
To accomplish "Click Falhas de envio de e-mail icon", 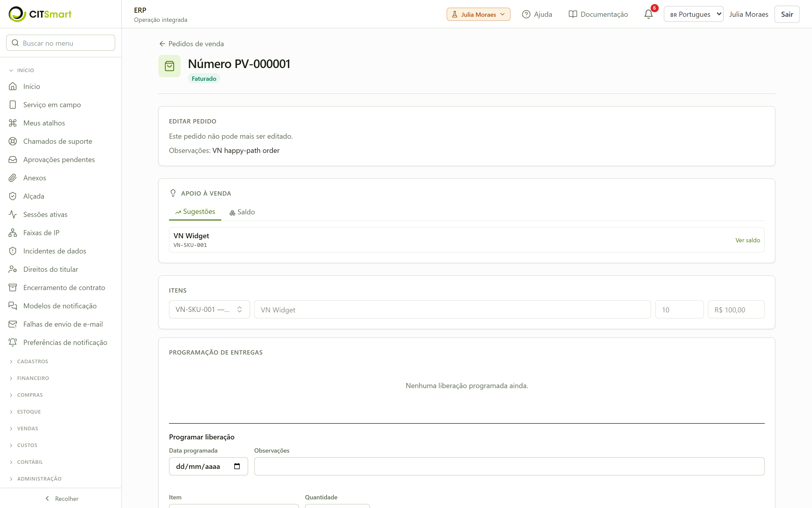I will (13, 324).
